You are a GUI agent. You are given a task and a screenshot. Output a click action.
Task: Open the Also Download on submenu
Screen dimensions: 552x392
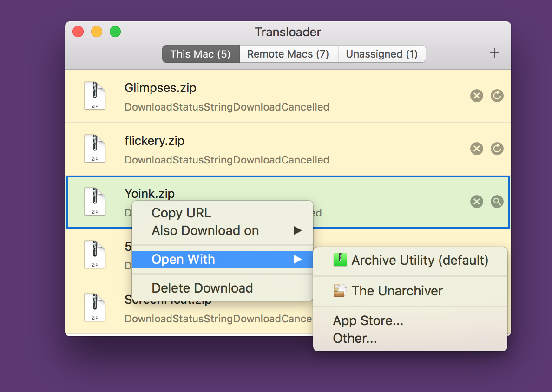tap(223, 230)
